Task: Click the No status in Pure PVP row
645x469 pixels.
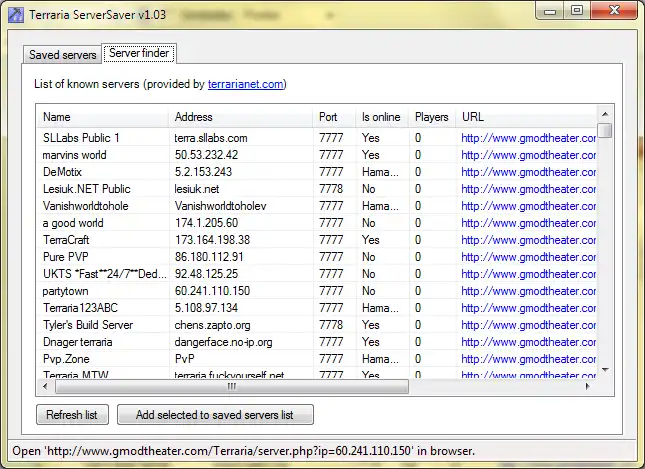Action: pyautogui.click(x=369, y=257)
